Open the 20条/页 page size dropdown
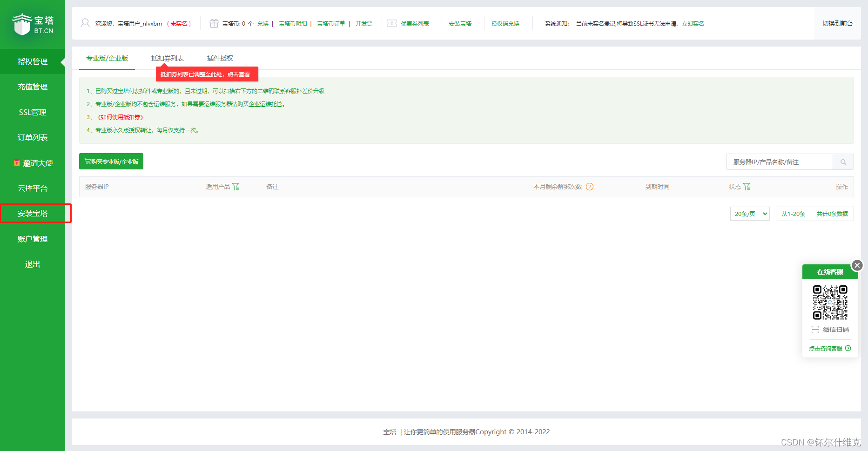Image resolution: width=868 pixels, height=451 pixels. pos(750,214)
